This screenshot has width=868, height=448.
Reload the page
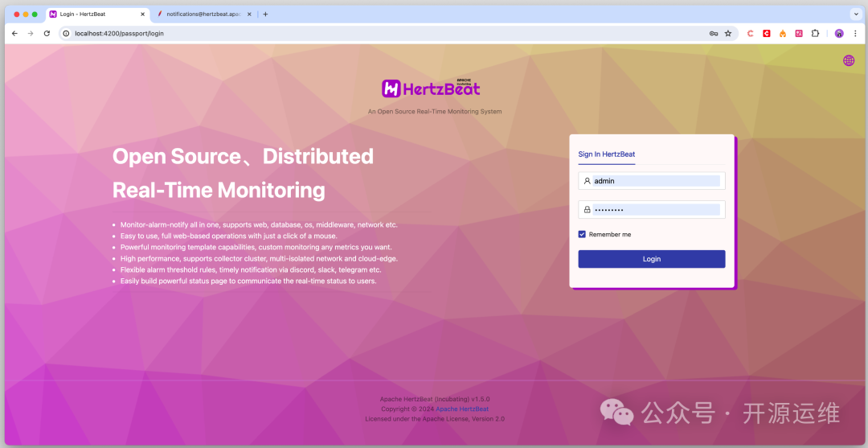click(47, 33)
